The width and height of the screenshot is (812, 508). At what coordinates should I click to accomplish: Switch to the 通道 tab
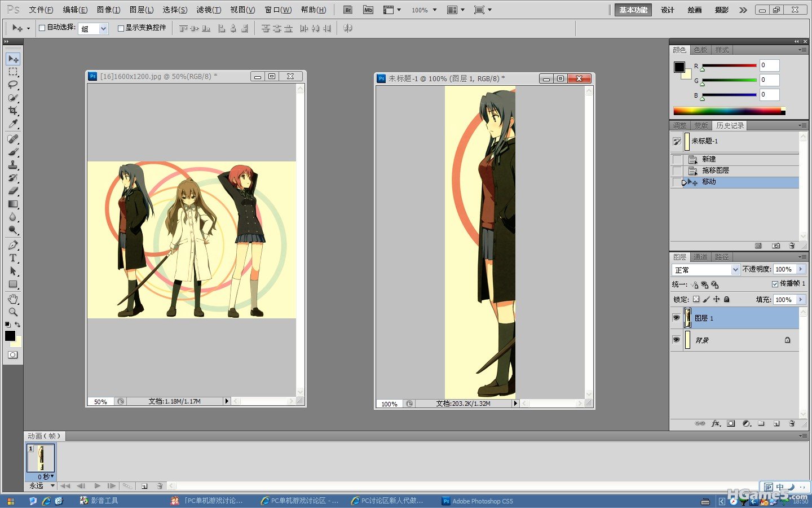[700, 257]
